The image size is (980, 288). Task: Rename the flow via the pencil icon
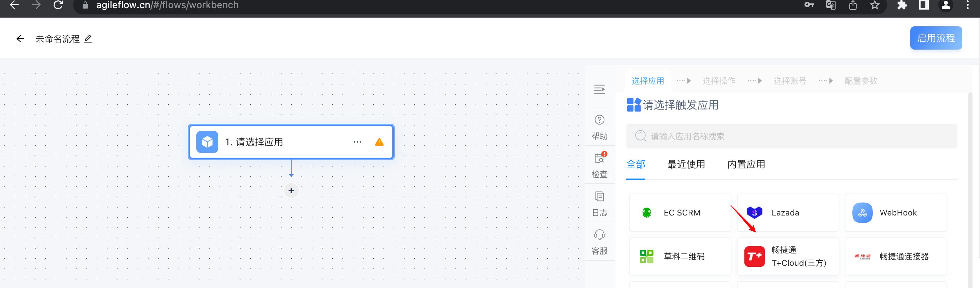88,38
